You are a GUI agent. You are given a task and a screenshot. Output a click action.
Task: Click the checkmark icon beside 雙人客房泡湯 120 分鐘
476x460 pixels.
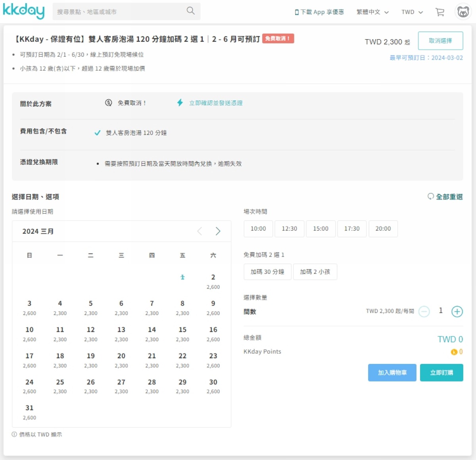pos(97,133)
